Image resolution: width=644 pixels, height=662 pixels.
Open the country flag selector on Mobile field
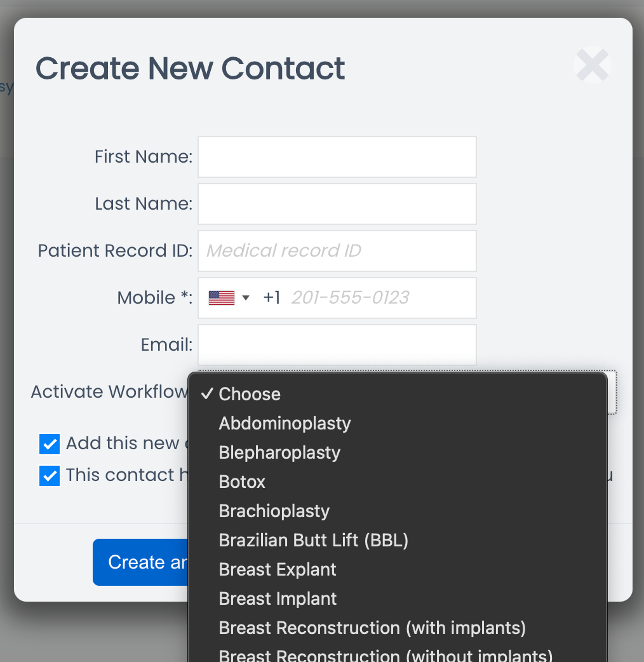pos(220,297)
